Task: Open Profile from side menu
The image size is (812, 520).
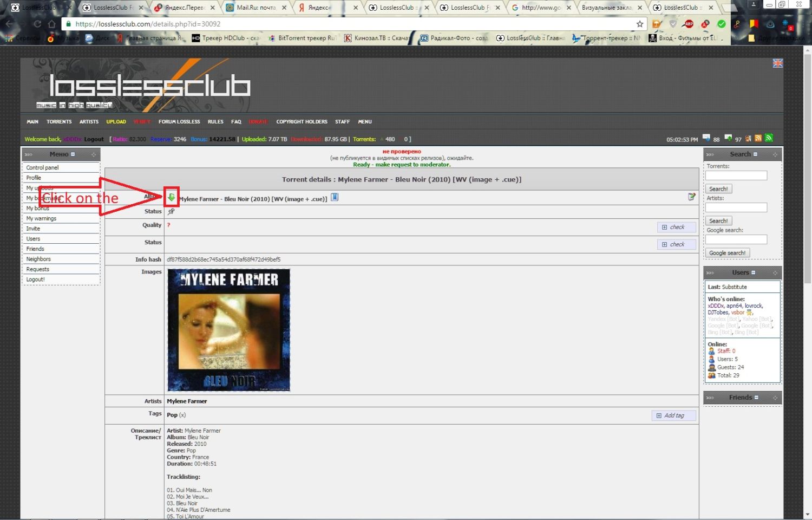Action: [34, 178]
